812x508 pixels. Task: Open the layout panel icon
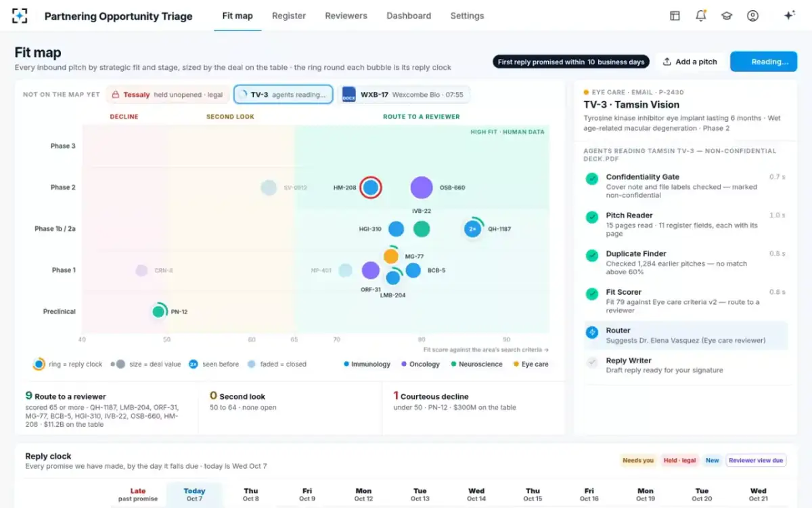pyautogui.click(x=675, y=16)
